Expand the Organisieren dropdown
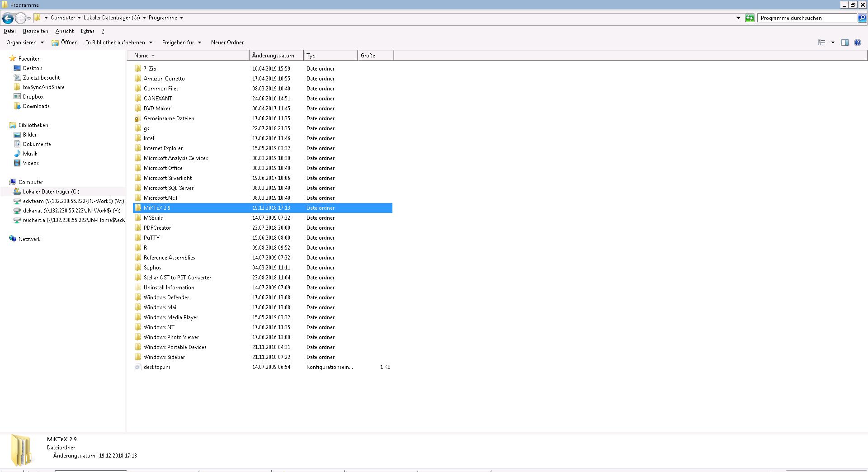Screen dimensions: 868x472 (25, 42)
